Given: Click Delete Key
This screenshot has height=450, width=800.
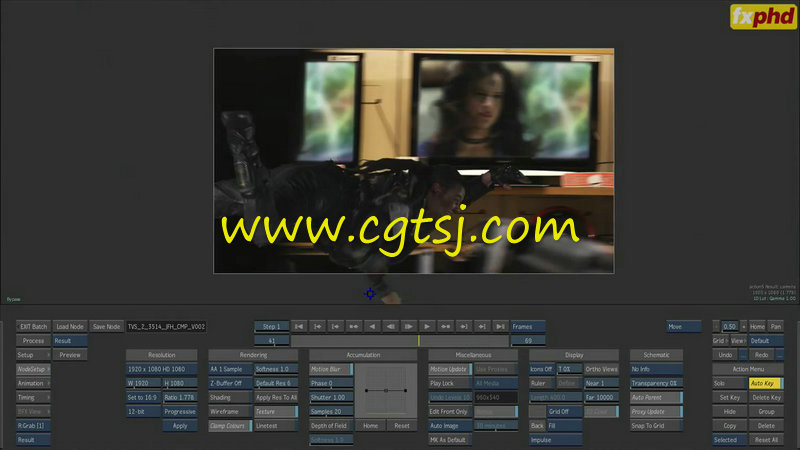Looking at the screenshot, I should [x=766, y=397].
